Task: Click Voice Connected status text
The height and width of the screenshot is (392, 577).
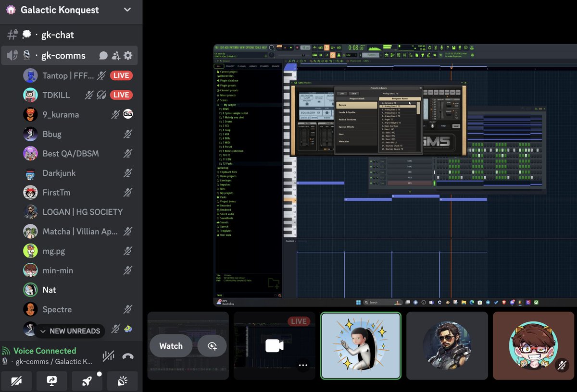Action: [44, 351]
